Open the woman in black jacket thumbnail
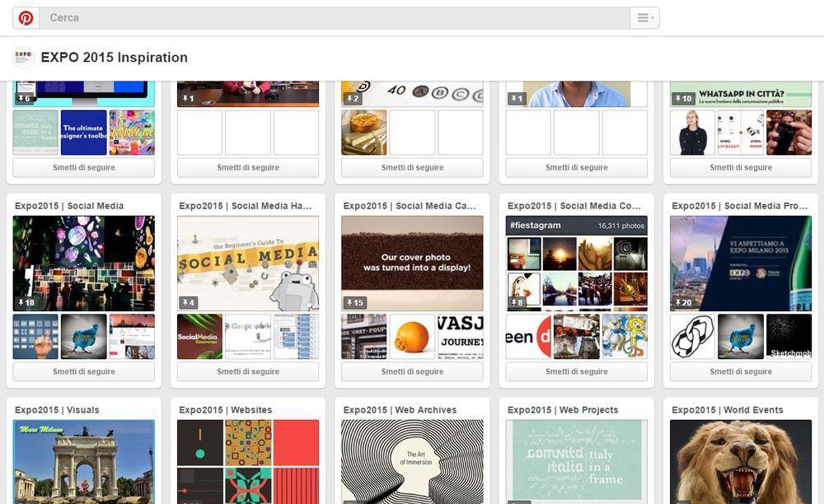Image resolution: width=824 pixels, height=504 pixels. (693, 133)
